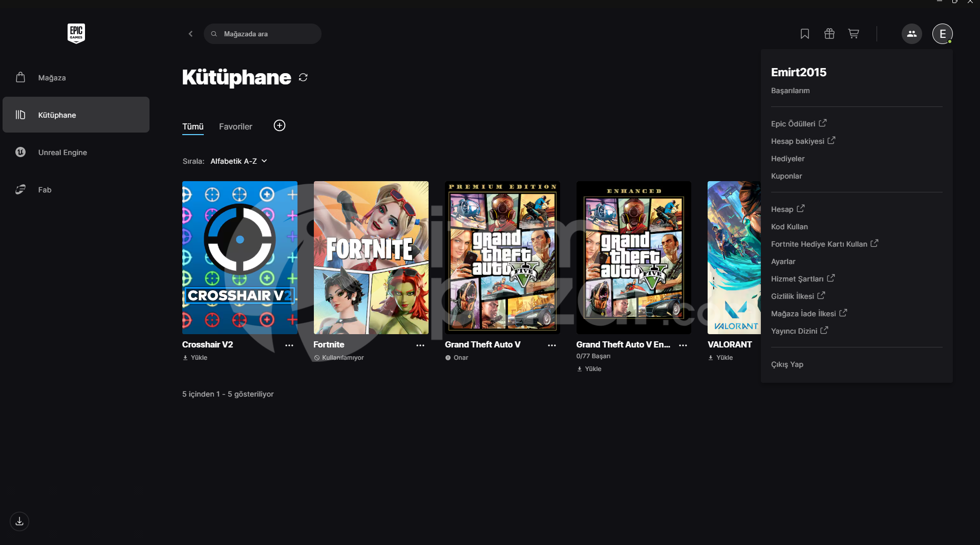
Task: Open GTA V Premium Edition cover
Action: [502, 257]
